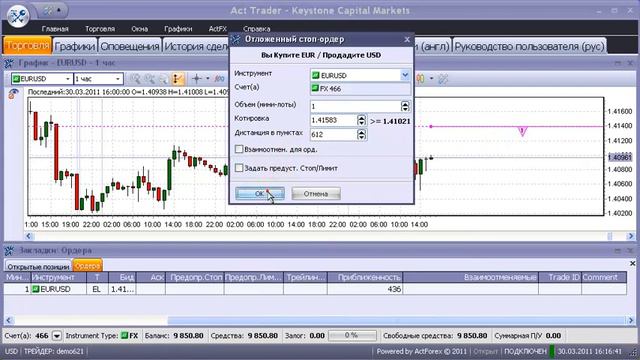Click the Закладки: Ордера panel title icon
This screenshot has width=640, height=360.
9,250
